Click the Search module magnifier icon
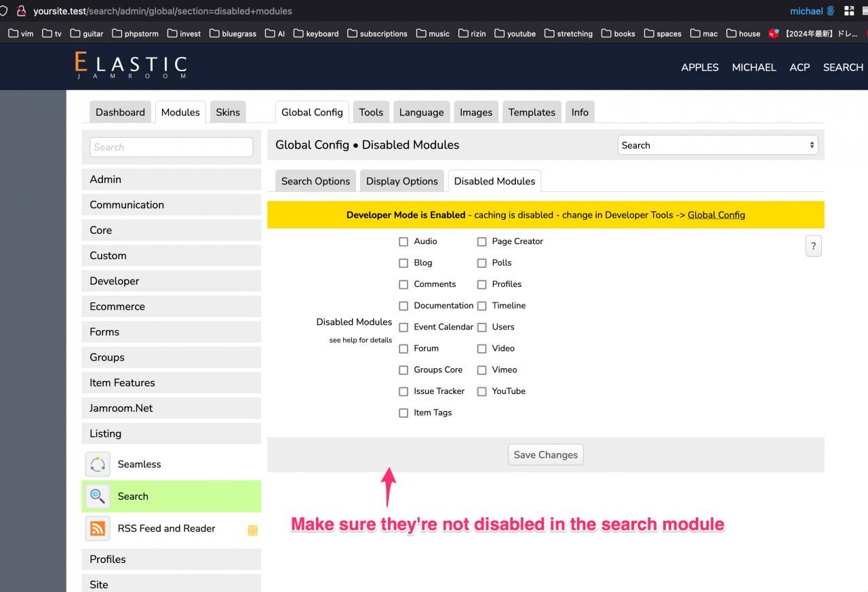 tap(98, 496)
